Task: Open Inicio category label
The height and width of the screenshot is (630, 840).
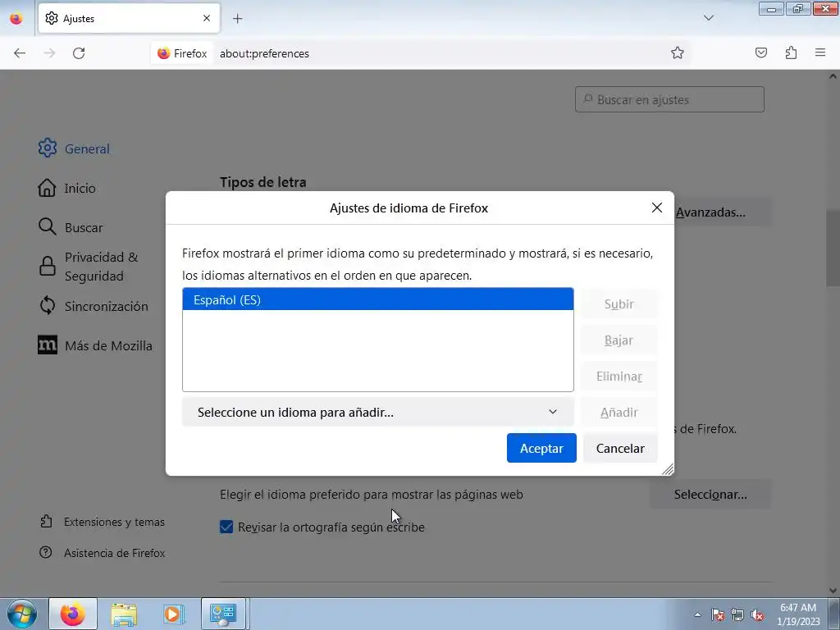Action: (x=80, y=188)
